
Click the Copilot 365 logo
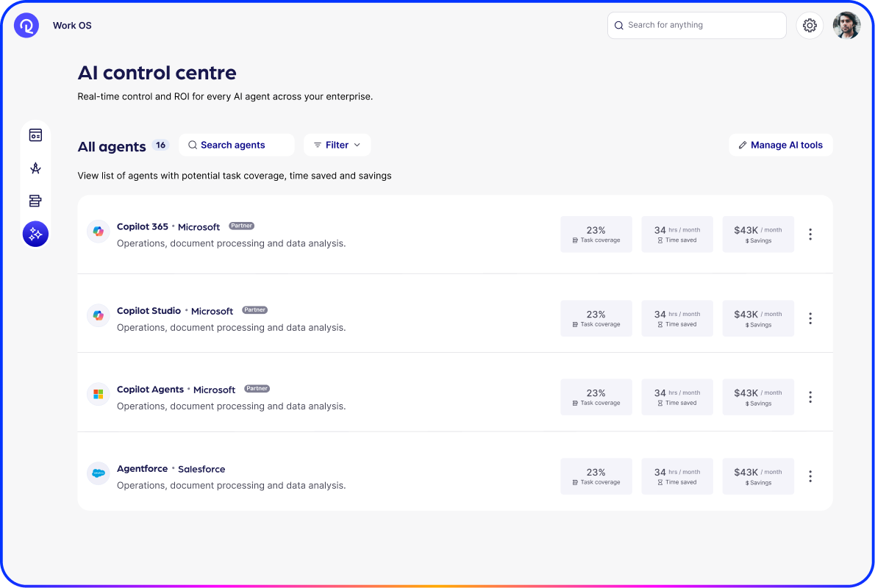(98, 231)
